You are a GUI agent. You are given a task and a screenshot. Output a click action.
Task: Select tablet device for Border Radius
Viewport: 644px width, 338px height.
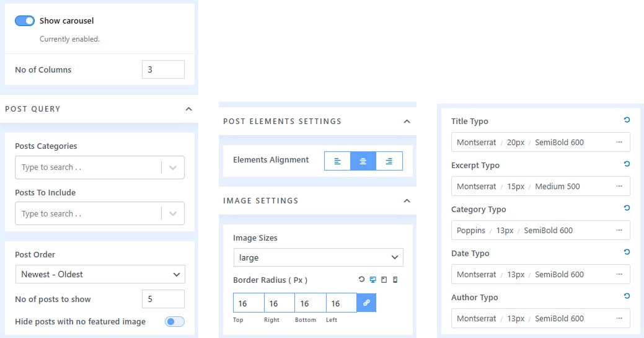384,280
